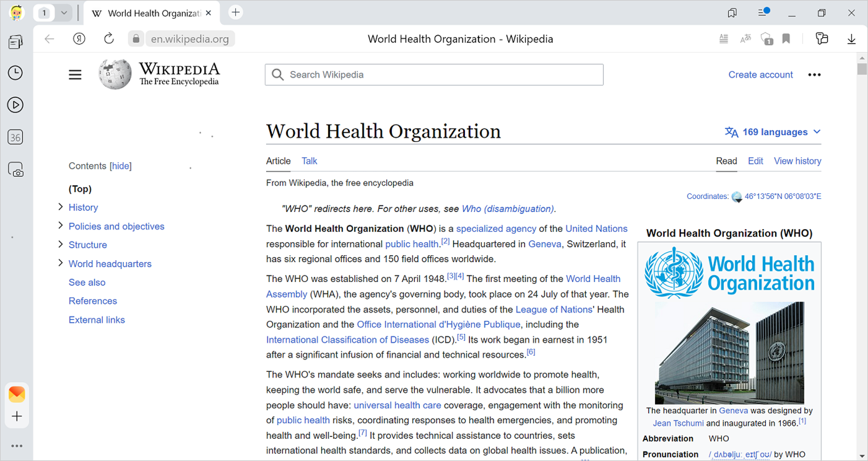868x461 pixels.
Task: Reload the current Wikipedia page
Action: (109, 39)
